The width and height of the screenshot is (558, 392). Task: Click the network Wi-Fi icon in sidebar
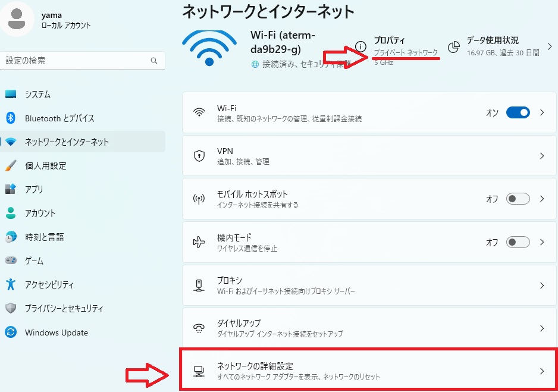pos(11,142)
